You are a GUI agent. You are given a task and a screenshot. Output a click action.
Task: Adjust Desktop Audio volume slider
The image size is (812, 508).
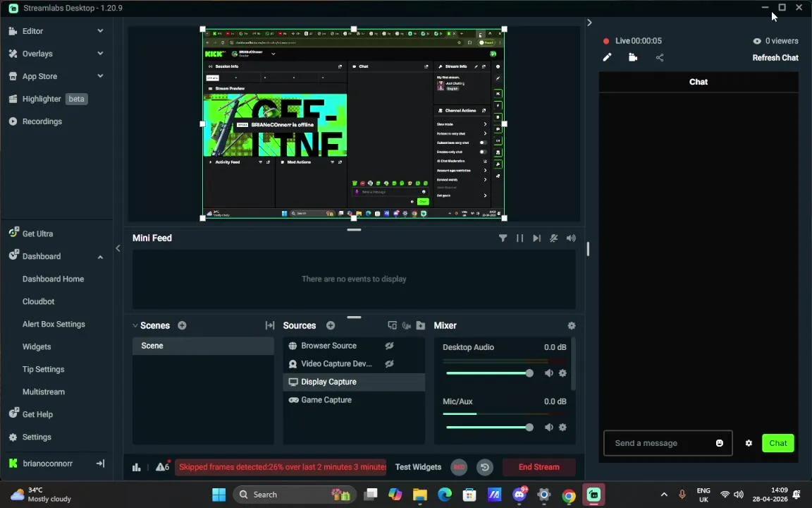(488, 373)
